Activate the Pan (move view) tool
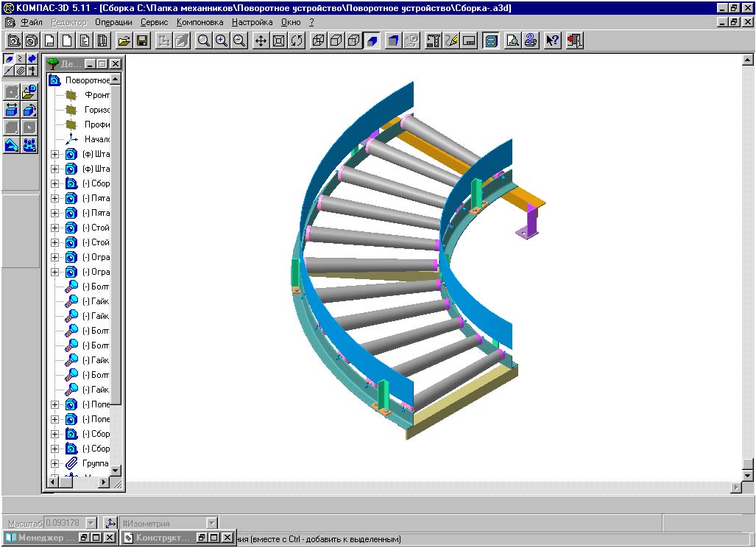The height and width of the screenshot is (548, 756). coord(261,41)
